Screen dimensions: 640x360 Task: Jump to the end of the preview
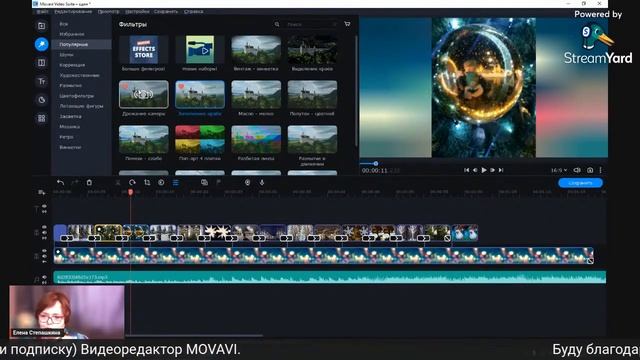click(501, 170)
